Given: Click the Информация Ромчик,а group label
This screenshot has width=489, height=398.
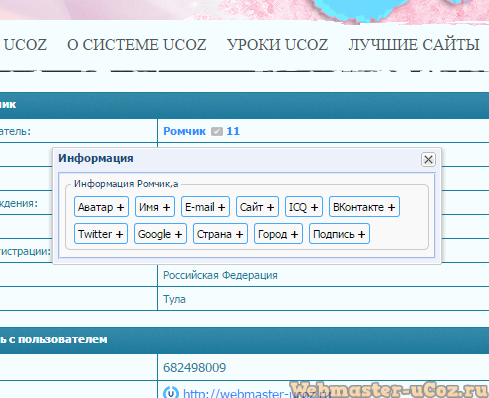Looking at the screenshot, I should 126,184.
